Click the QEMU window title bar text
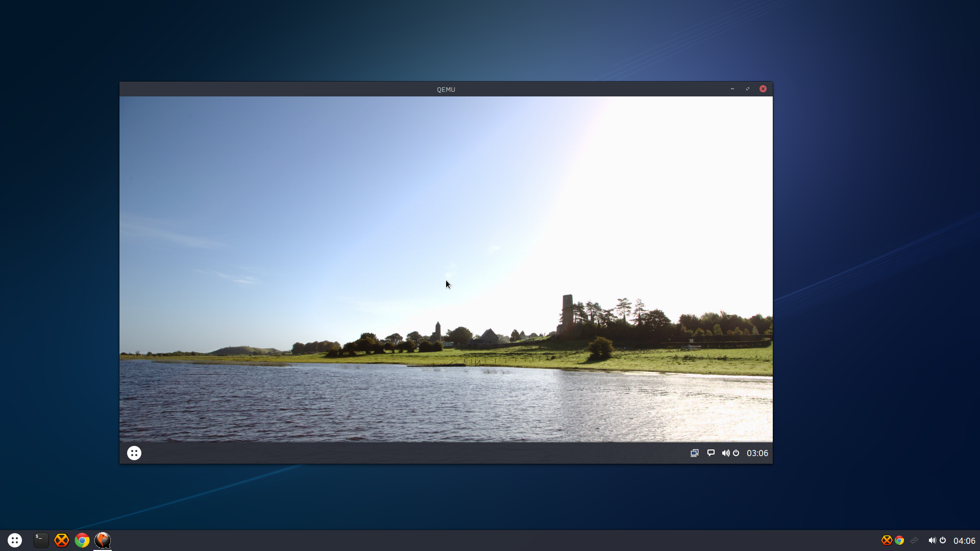Screen dimensions: 980x551 (446, 89)
